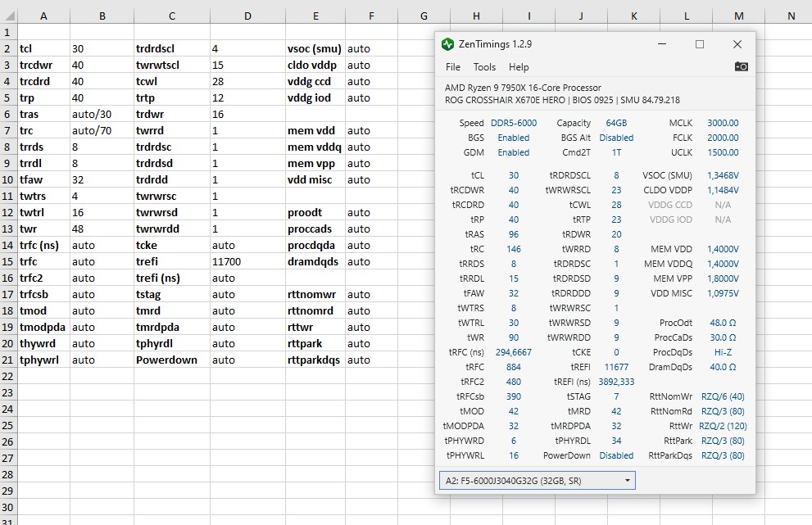Select column N header in spreadsheet
812x525 pixels.
tap(791, 16)
